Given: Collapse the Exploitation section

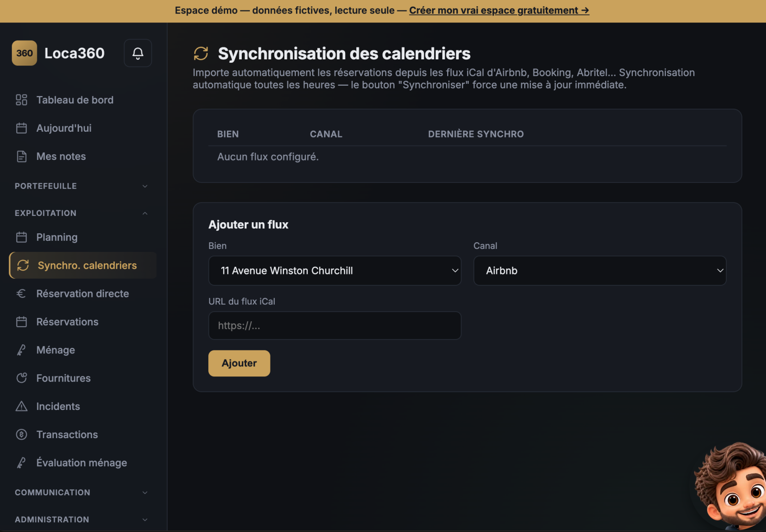Looking at the screenshot, I should (81, 213).
